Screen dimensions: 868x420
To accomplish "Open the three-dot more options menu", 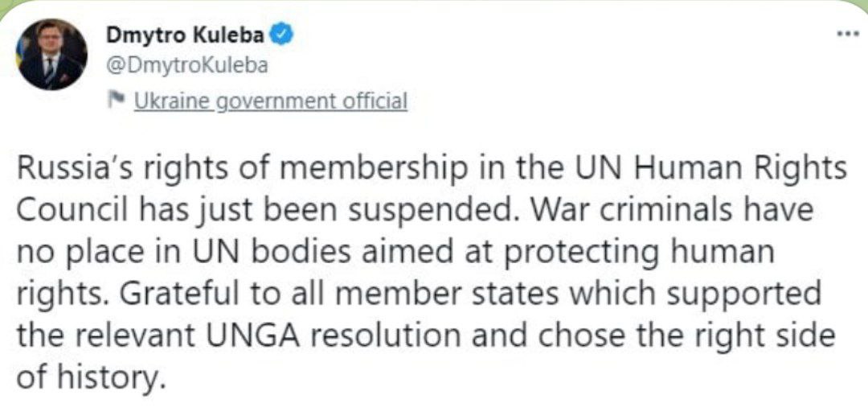I will point(847,34).
